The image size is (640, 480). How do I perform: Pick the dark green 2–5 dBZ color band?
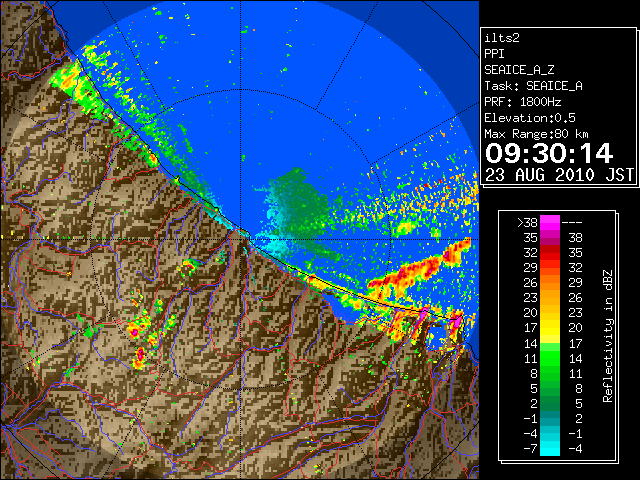click(x=550, y=403)
